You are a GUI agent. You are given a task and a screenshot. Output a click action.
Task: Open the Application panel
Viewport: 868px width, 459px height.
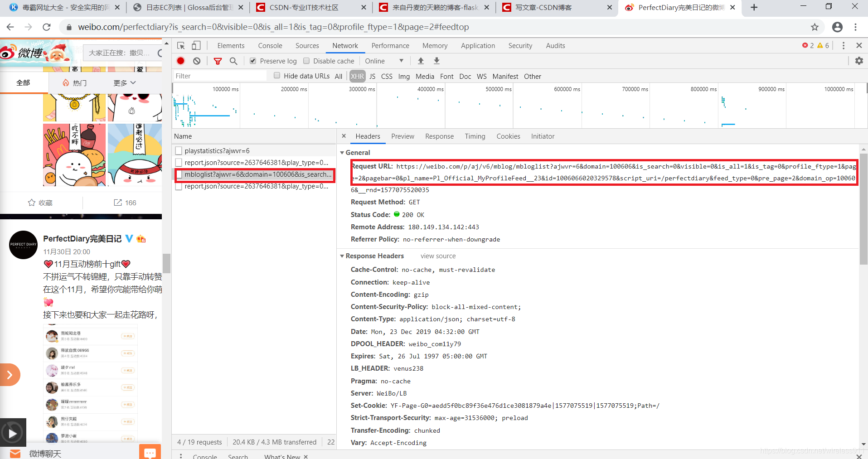(x=478, y=46)
